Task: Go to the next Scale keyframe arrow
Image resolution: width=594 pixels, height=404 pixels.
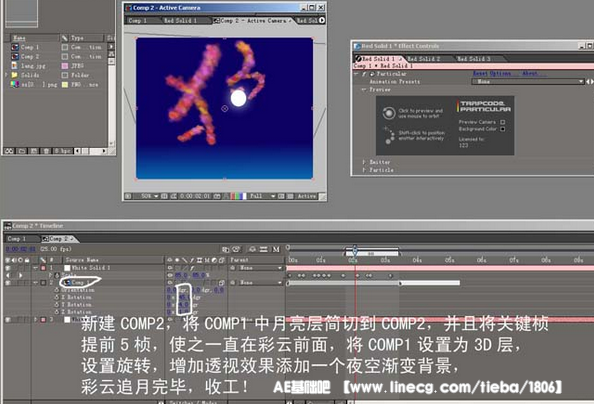Action: (x=21, y=276)
